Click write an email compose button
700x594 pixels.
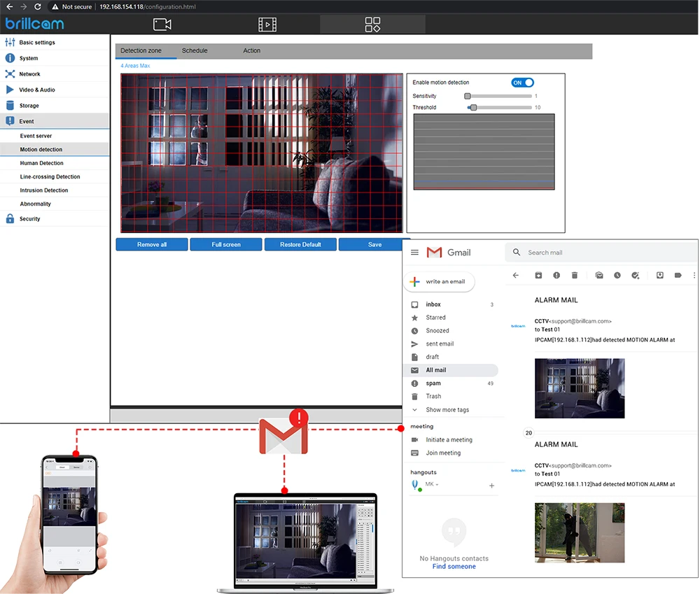tap(440, 281)
